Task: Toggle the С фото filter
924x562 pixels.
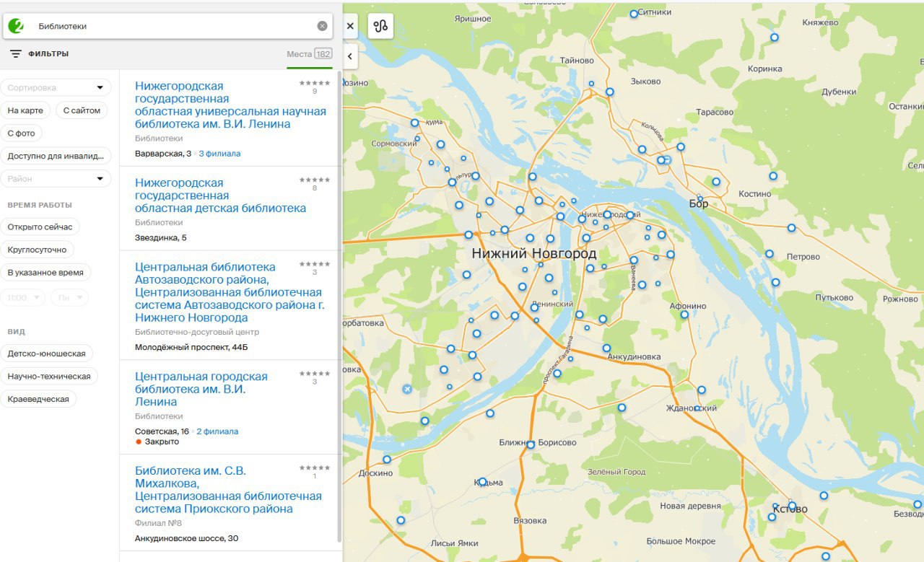Action: pyautogui.click(x=22, y=133)
